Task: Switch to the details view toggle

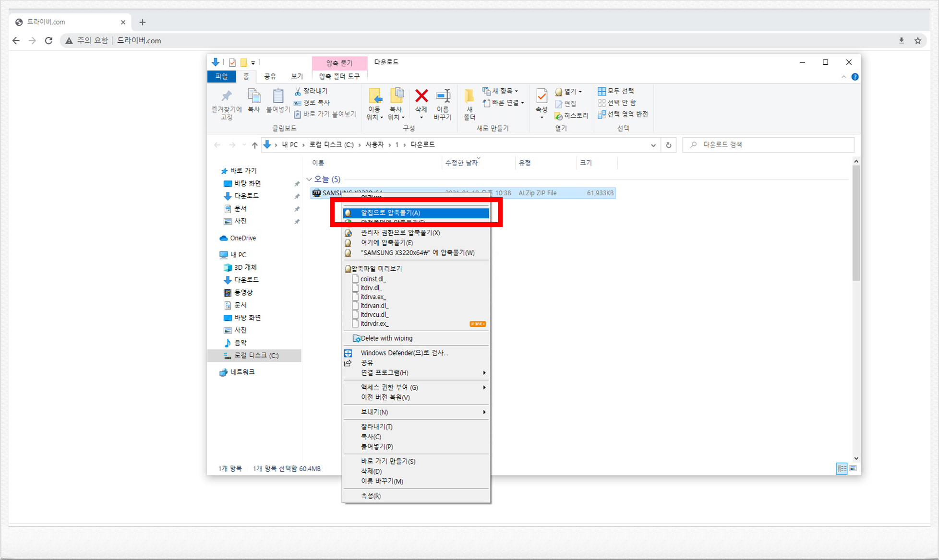Action: (x=842, y=469)
